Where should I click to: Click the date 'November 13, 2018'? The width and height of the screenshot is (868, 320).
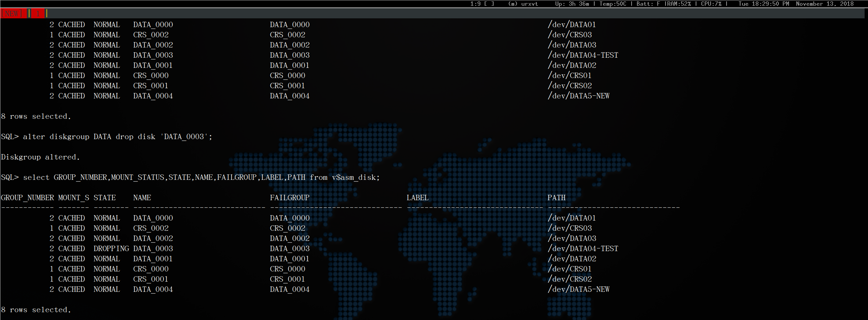point(825,4)
